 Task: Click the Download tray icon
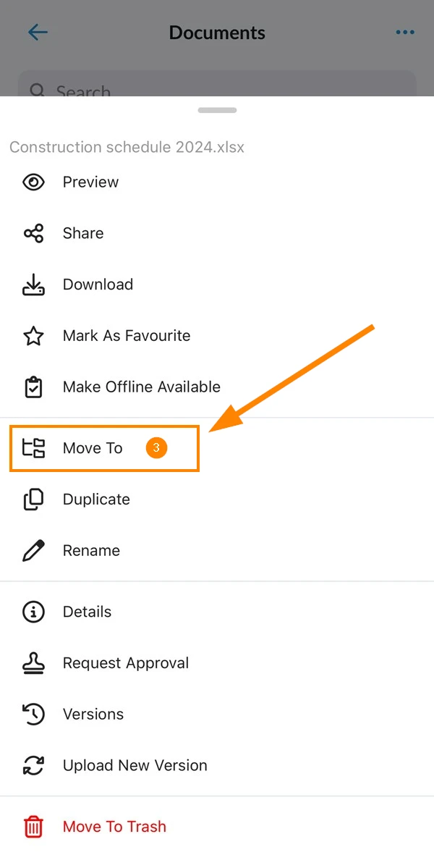(33, 285)
